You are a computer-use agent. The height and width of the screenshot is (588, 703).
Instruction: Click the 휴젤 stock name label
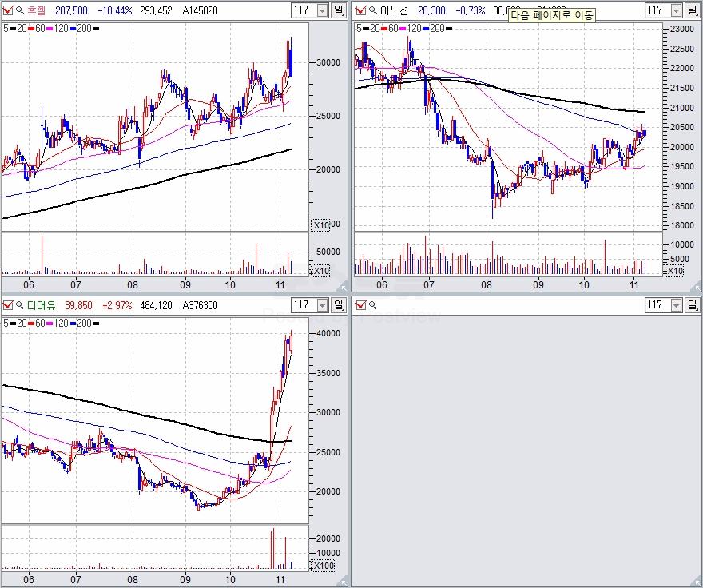[x=37, y=10]
